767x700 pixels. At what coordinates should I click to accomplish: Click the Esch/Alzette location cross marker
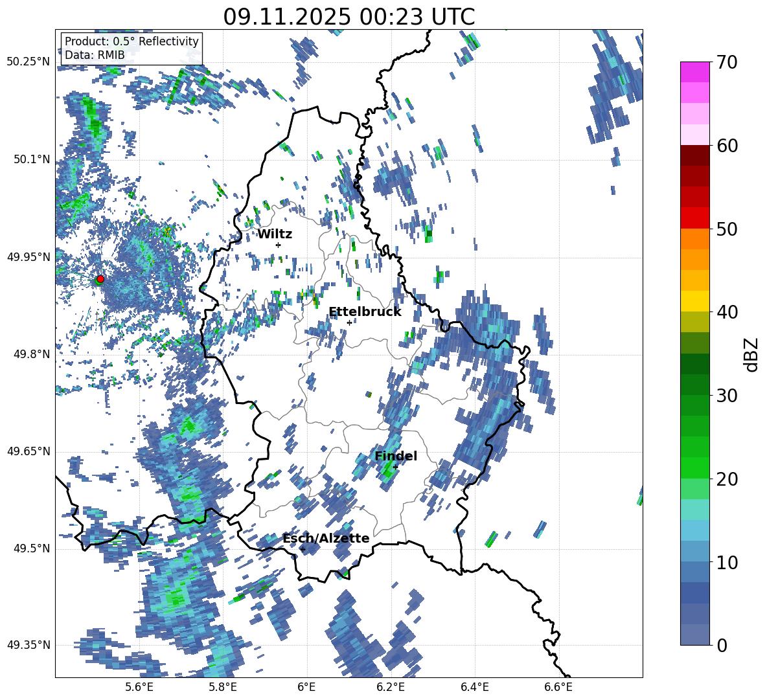click(x=303, y=549)
